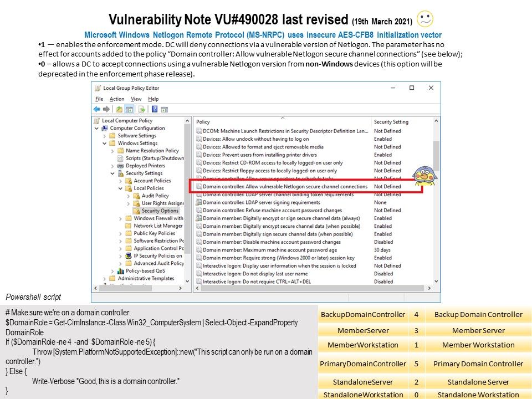The image size is (532, 399).
Task: Click the IP Security Policies icon
Action: coord(129,256)
